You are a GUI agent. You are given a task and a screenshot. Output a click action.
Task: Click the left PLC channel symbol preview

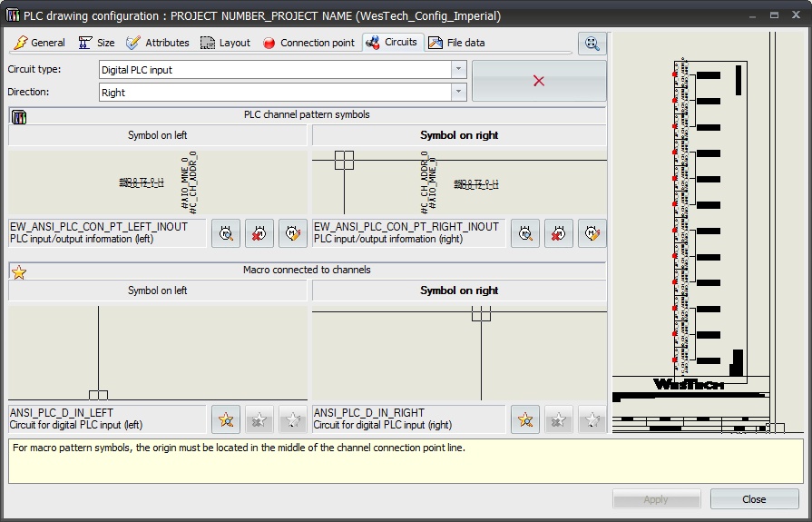[158, 182]
